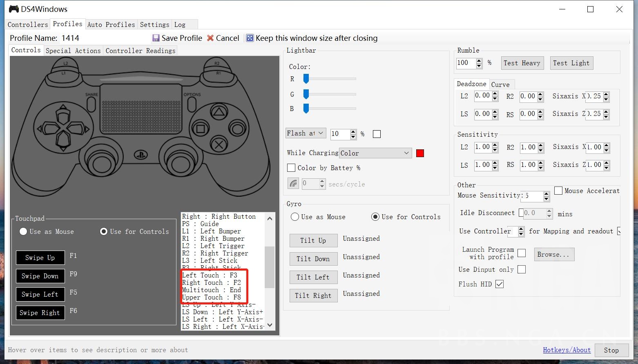Select Touchpad Use as Mouse radio button
Viewport: 638px width, 364px height.
pos(23,231)
